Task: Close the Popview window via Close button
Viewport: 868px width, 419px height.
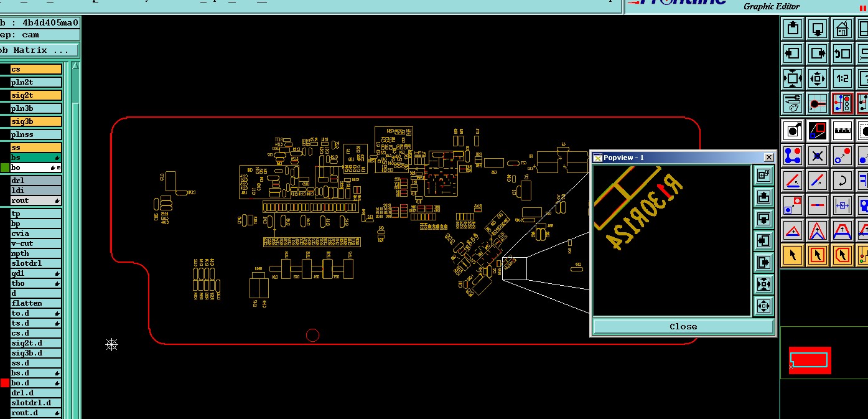Action: click(683, 326)
